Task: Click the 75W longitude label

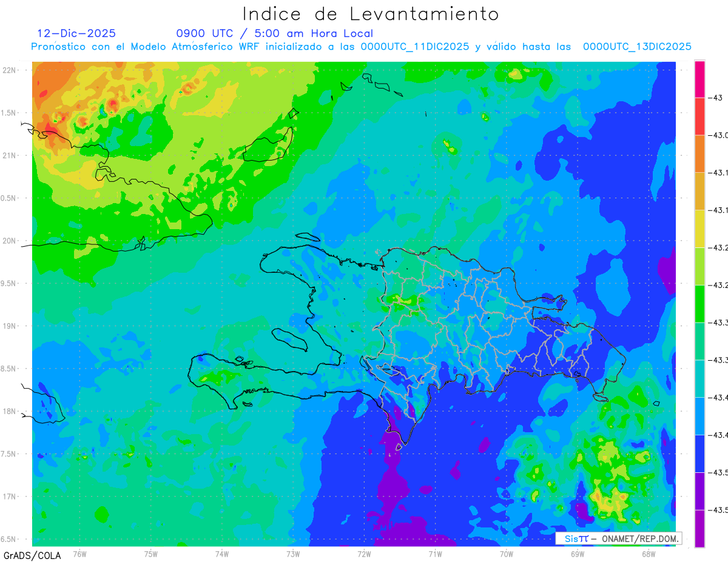Action: [x=151, y=554]
